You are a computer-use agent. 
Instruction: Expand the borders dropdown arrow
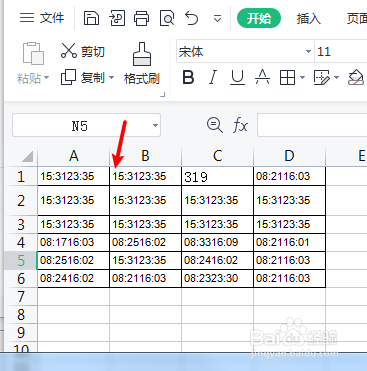coord(302,78)
